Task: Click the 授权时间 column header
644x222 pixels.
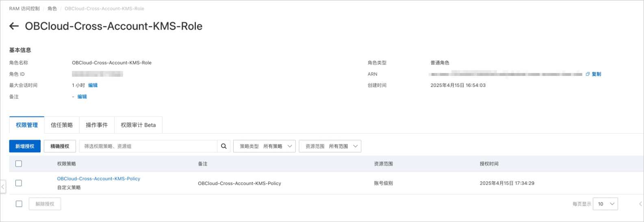Action: click(x=489, y=164)
